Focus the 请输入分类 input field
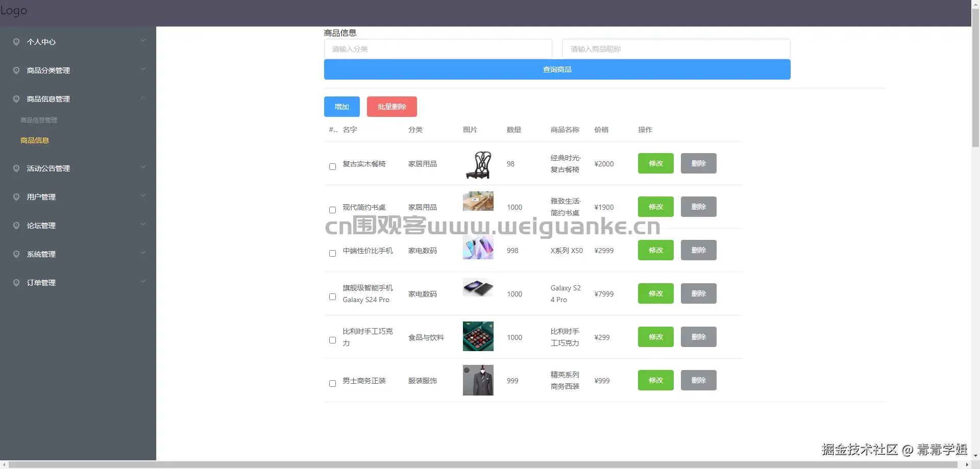Image resolution: width=980 pixels, height=469 pixels. [438, 49]
